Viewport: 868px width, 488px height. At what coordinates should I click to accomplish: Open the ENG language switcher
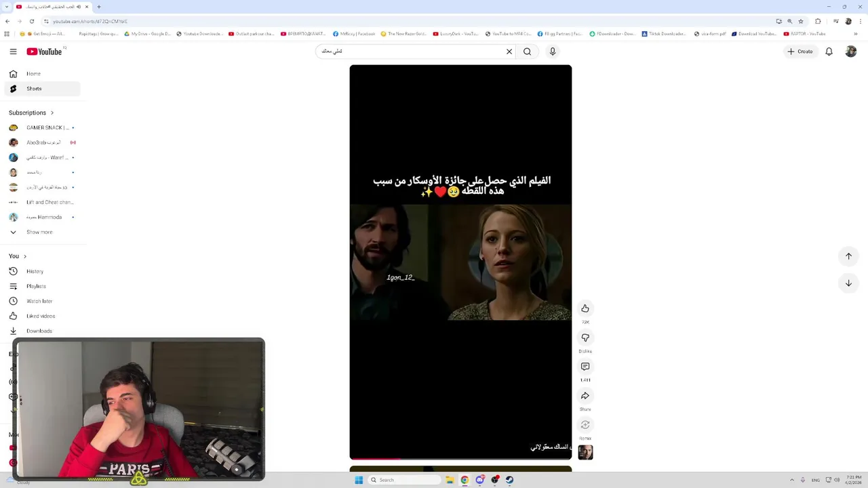816,480
